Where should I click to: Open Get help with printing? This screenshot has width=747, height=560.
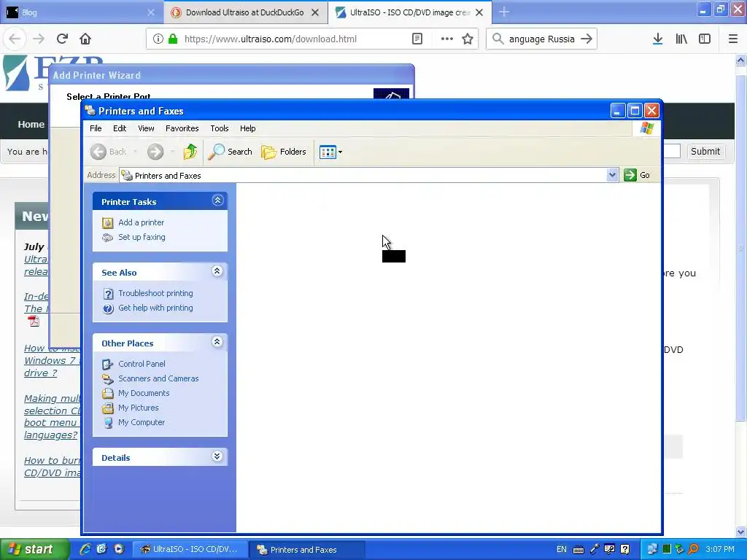coord(155,308)
